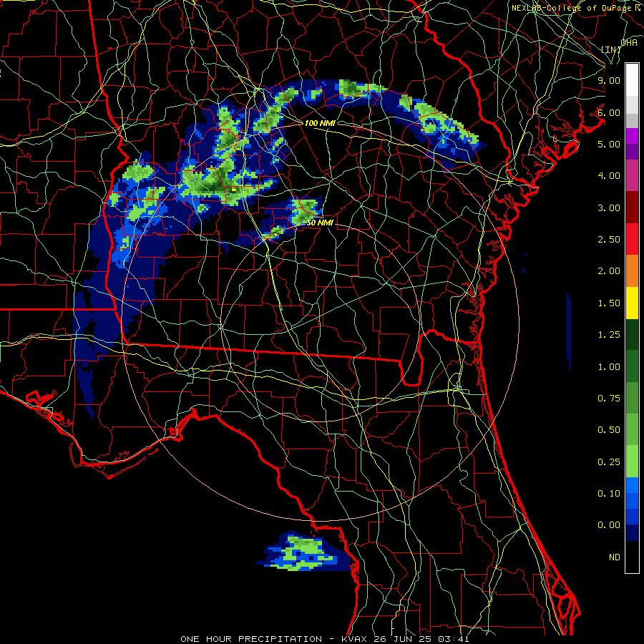The height and width of the screenshot is (644, 644).
Task: Click the black ND swatch on the scale
Action: (x=632, y=557)
